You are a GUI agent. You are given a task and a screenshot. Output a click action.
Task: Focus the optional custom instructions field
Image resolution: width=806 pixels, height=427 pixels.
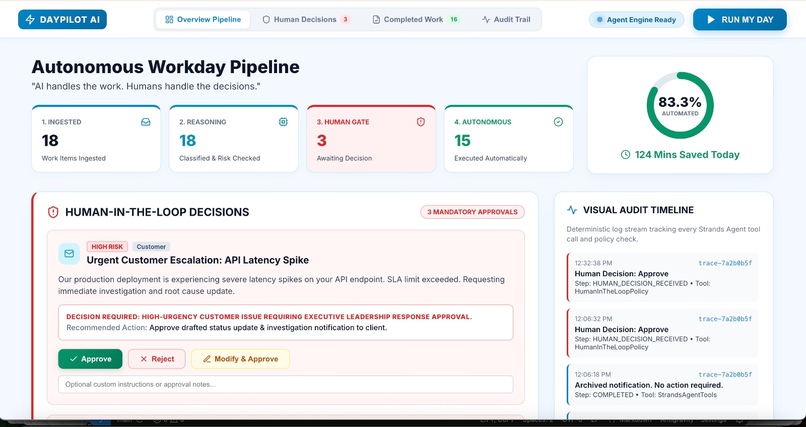tap(285, 384)
